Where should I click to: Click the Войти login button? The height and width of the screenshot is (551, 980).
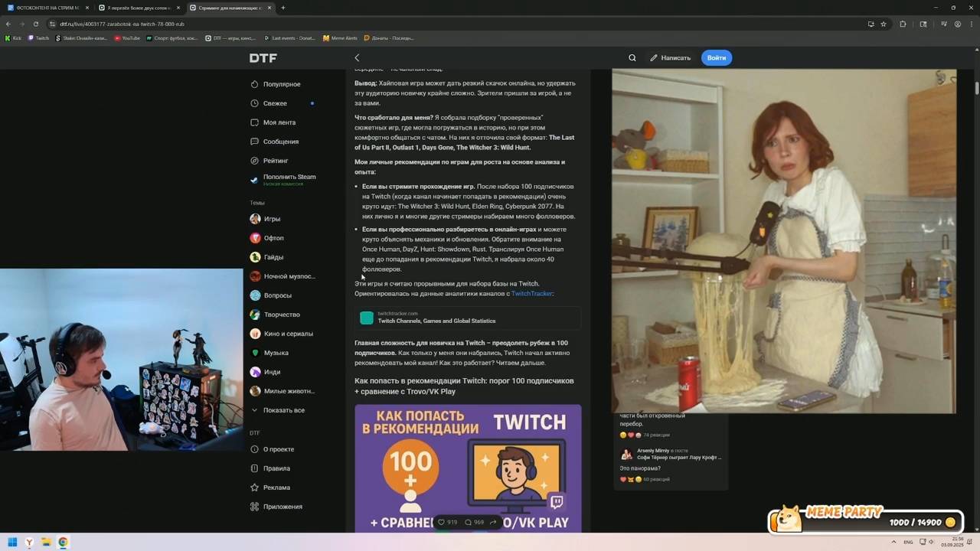pos(717,57)
